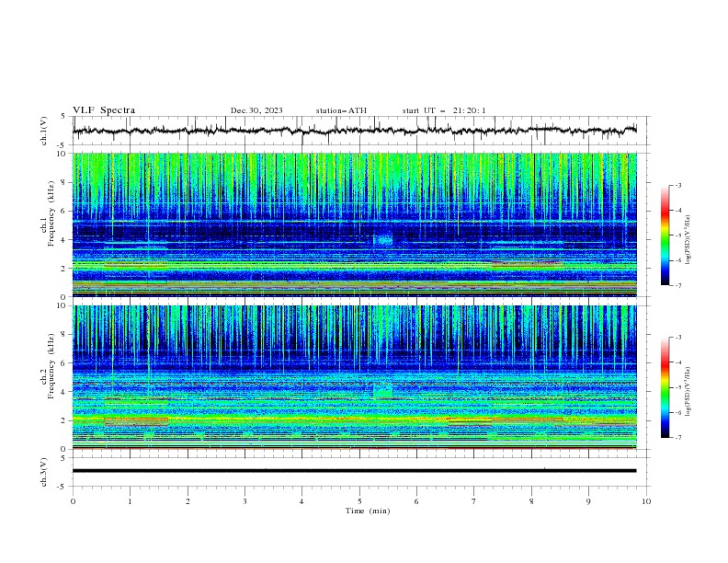The width and height of the screenshot is (728, 563).
Task: Click the lower 'log(PSD)(V²/Hz)' color scale label
Action: 688,392
